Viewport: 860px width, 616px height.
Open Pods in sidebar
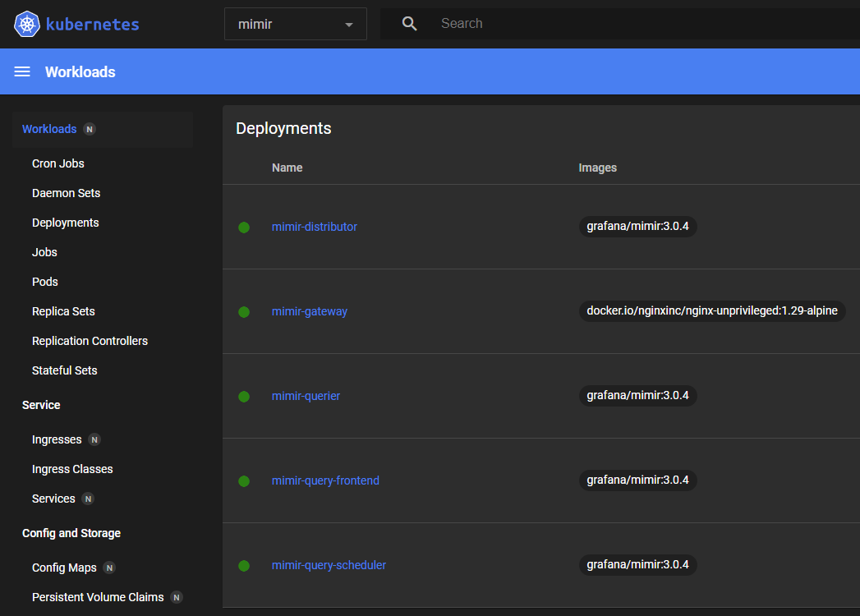(45, 282)
